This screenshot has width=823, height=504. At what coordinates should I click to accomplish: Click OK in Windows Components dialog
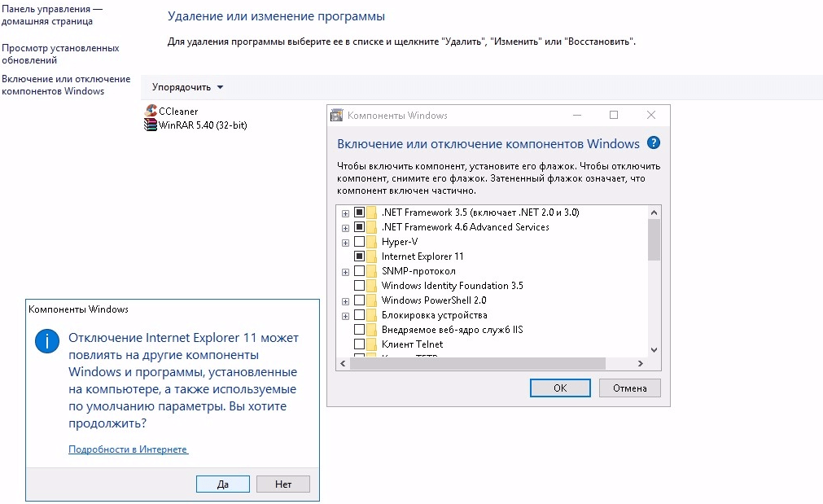560,388
